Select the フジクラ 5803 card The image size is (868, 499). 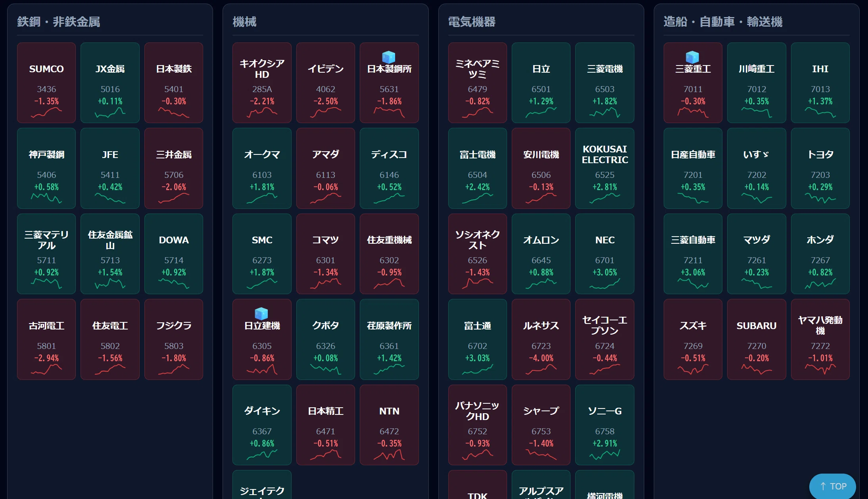pyautogui.click(x=174, y=339)
